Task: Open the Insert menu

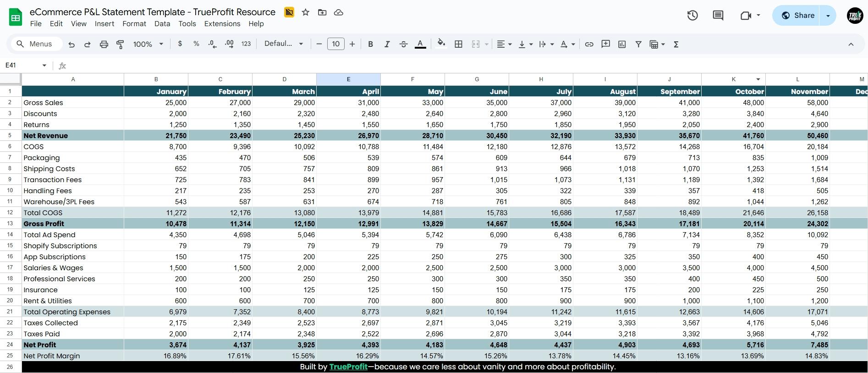Action: point(104,24)
